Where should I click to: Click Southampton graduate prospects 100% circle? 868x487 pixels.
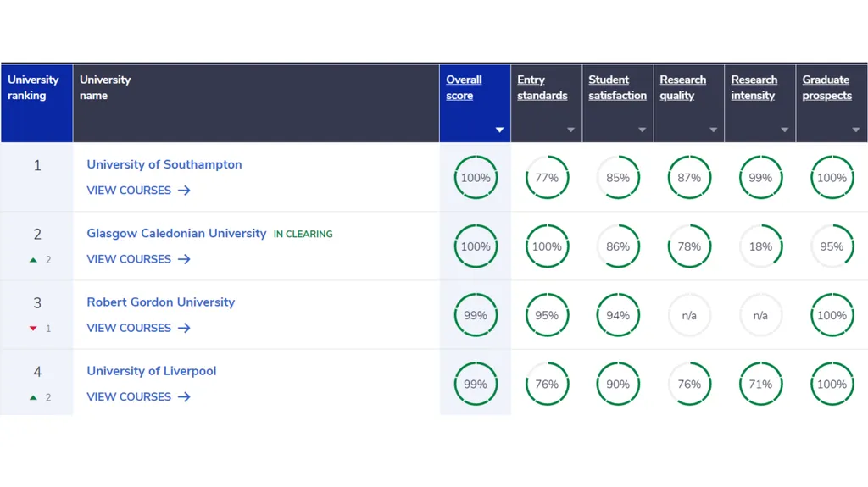tap(832, 178)
